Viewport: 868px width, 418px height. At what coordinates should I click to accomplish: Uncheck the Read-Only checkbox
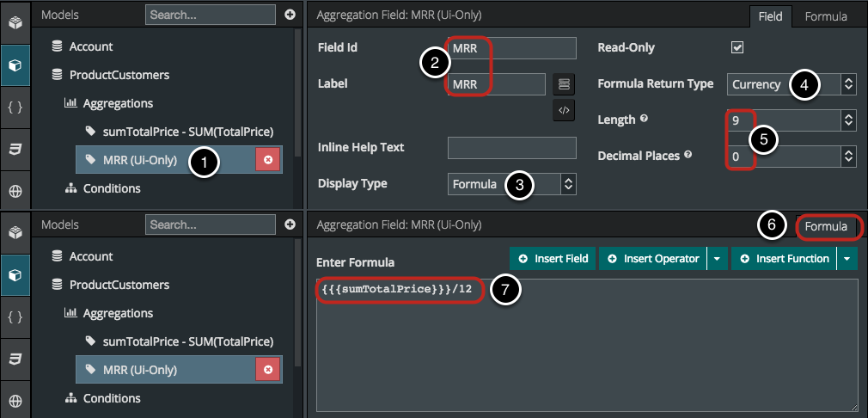pos(737,47)
